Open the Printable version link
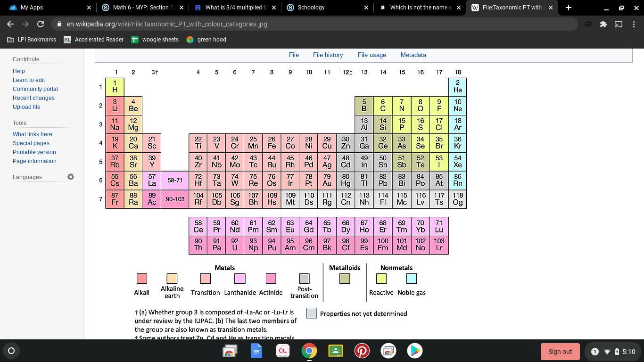 point(34,152)
